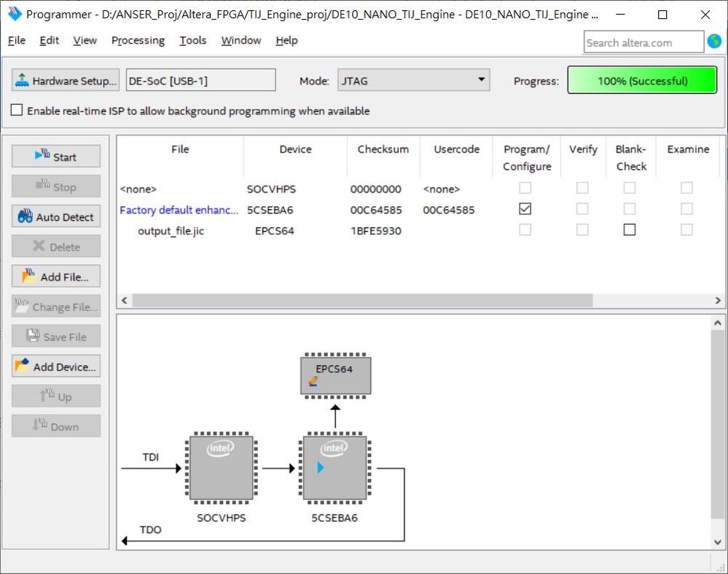Image resolution: width=728 pixels, height=574 pixels.
Task: Uncheck Program/Configure for 5CSEBA6 row
Action: [x=525, y=209]
